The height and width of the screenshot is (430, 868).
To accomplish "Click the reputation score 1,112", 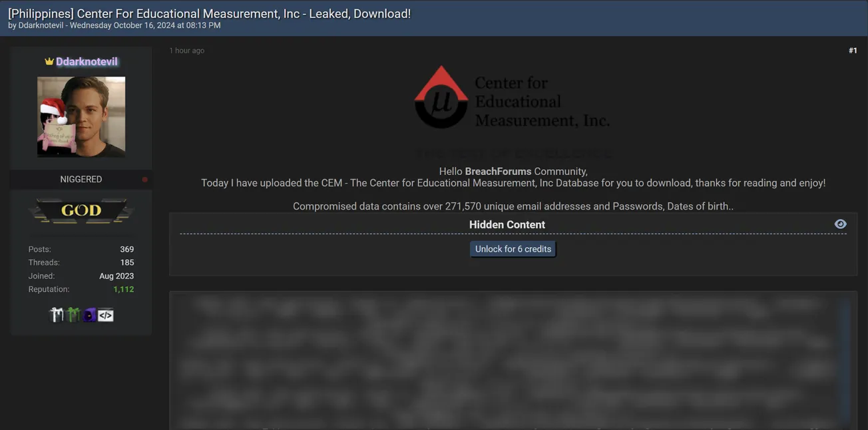I will click(123, 289).
